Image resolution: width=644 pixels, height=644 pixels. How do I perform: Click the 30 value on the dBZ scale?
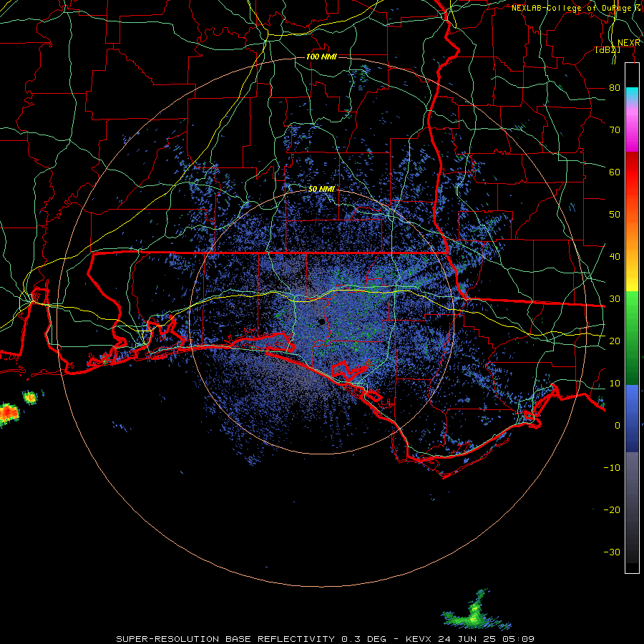(615, 299)
